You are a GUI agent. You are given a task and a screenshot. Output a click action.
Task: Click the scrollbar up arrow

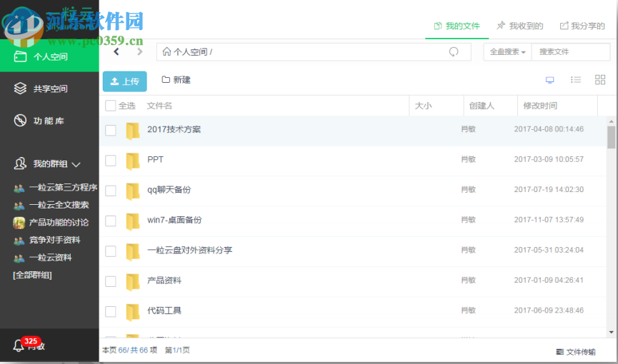611,122
